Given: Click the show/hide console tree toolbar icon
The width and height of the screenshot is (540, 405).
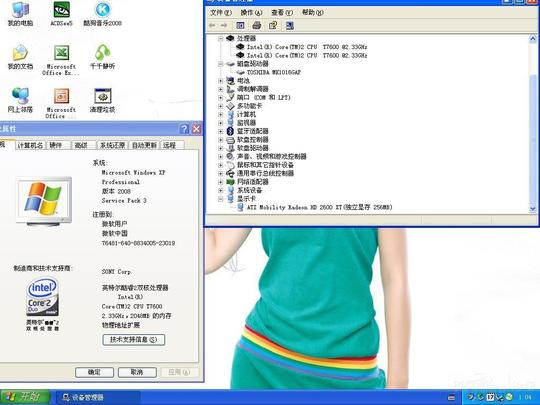Looking at the screenshot, I should pos(240,25).
